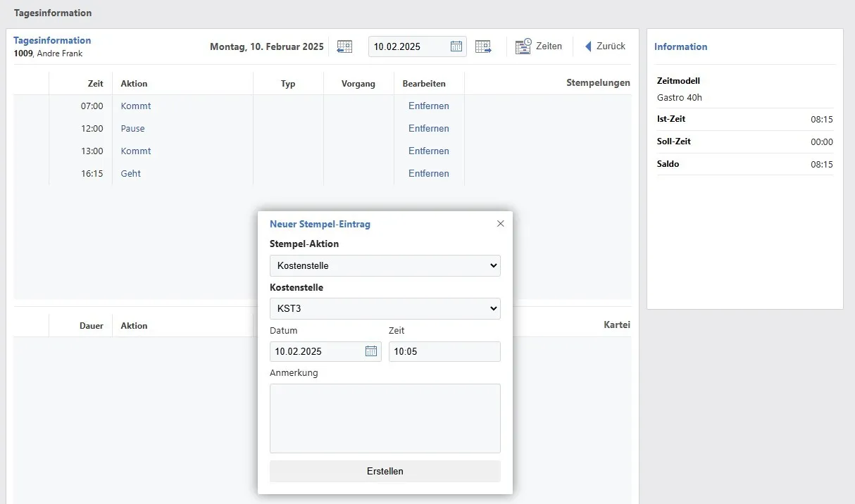This screenshot has height=504, width=855.
Task: Remove the 13:00 Kommt entry
Action: (429, 151)
